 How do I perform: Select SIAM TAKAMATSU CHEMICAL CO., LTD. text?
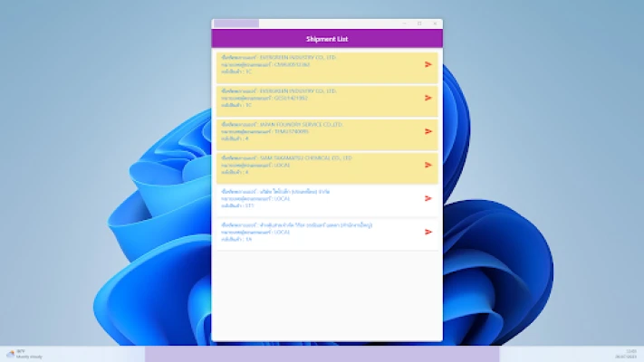(x=306, y=158)
